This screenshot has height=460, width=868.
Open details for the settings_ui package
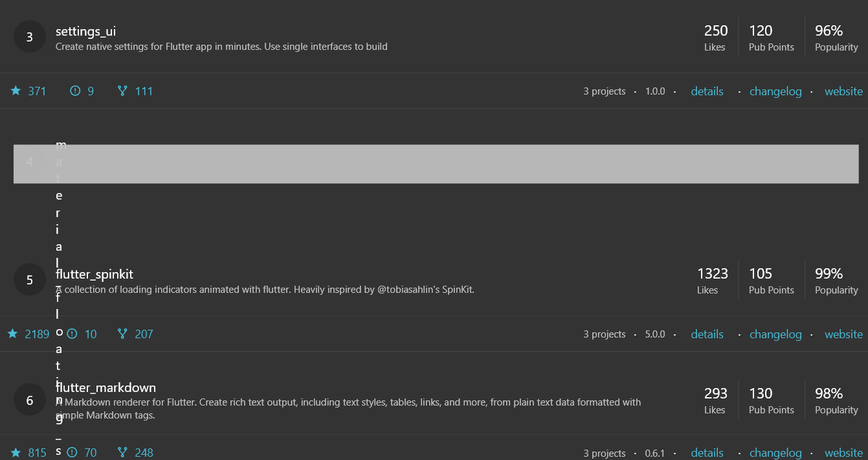707,91
